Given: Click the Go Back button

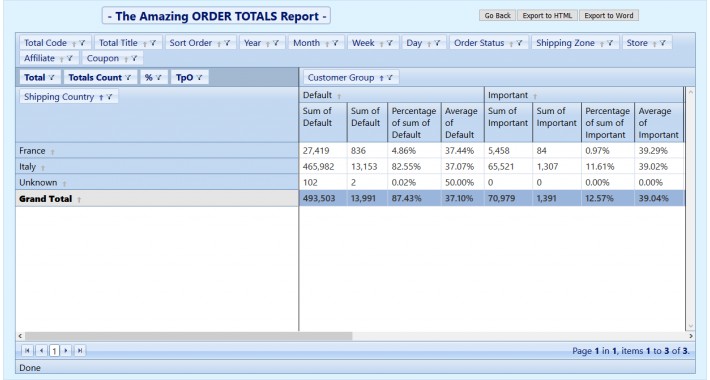Looking at the screenshot, I should coord(498,15).
